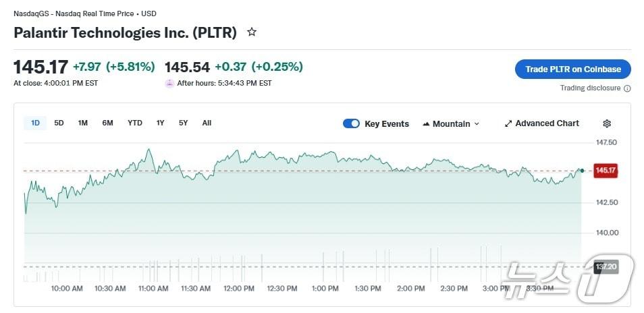The width and height of the screenshot is (644, 313).
Task: Select the 1D time range tab
Action: pos(35,123)
